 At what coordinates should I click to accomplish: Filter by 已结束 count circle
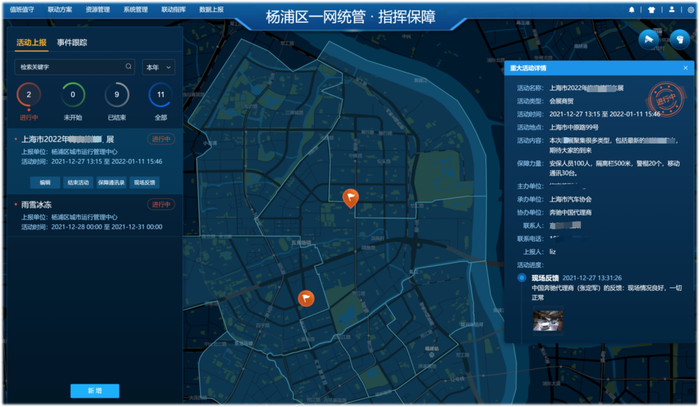click(x=117, y=95)
